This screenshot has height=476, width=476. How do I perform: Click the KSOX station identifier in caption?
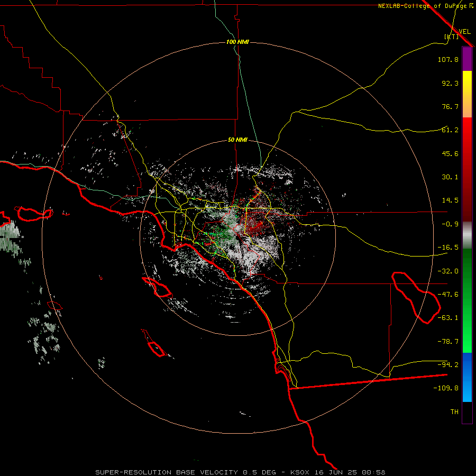[x=300, y=472]
